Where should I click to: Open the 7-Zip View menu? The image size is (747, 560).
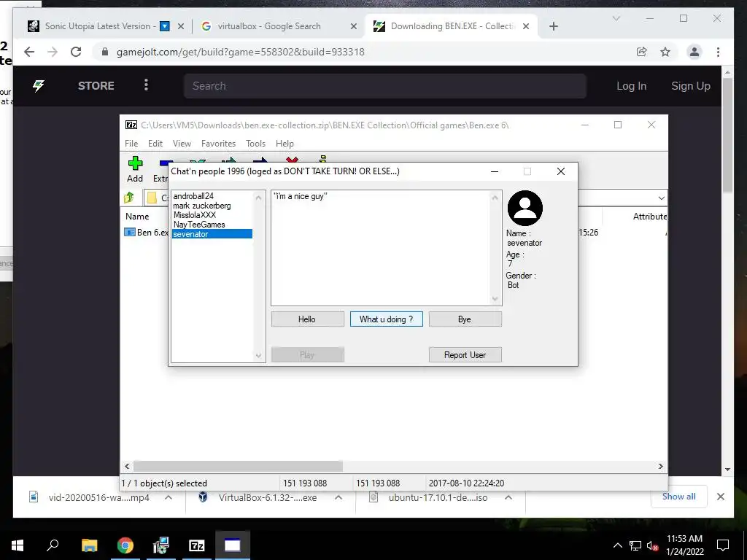182,144
